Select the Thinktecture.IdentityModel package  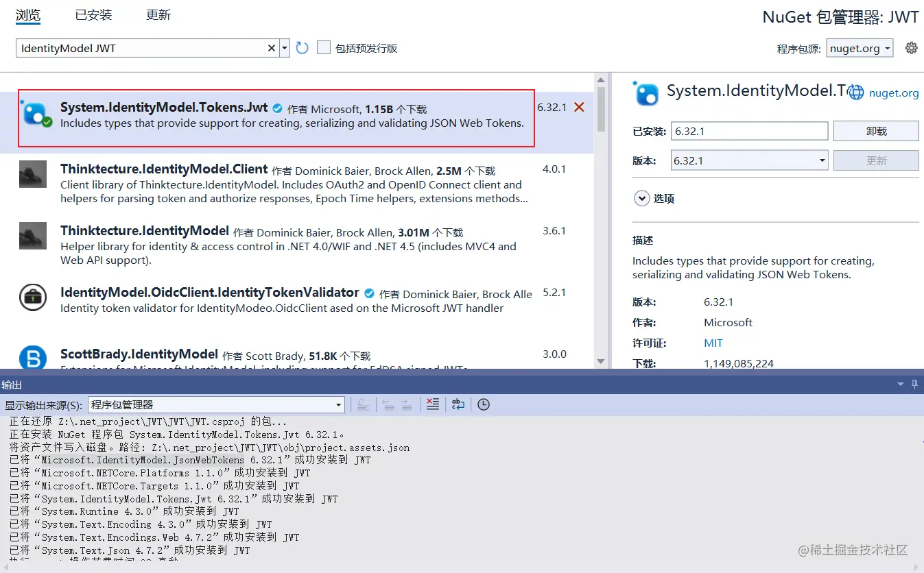click(296, 245)
